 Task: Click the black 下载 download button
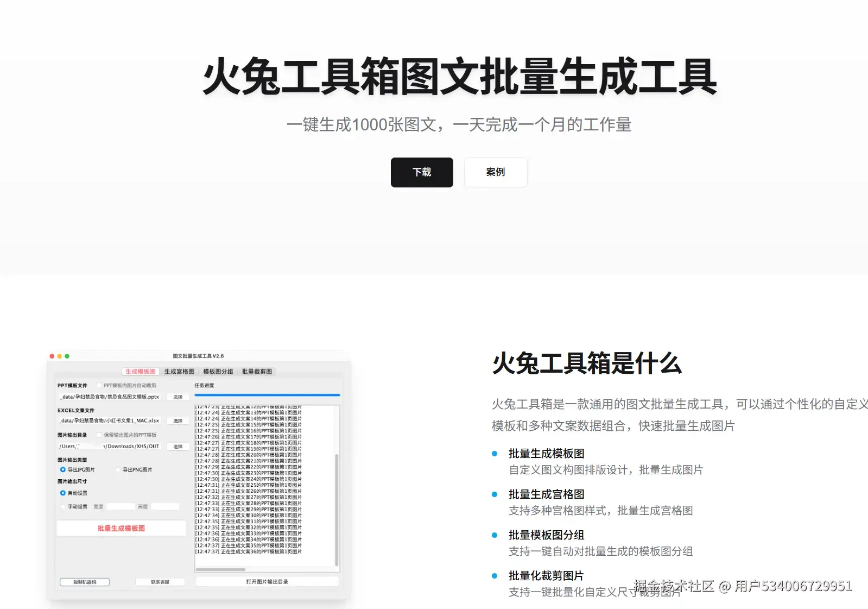point(422,172)
